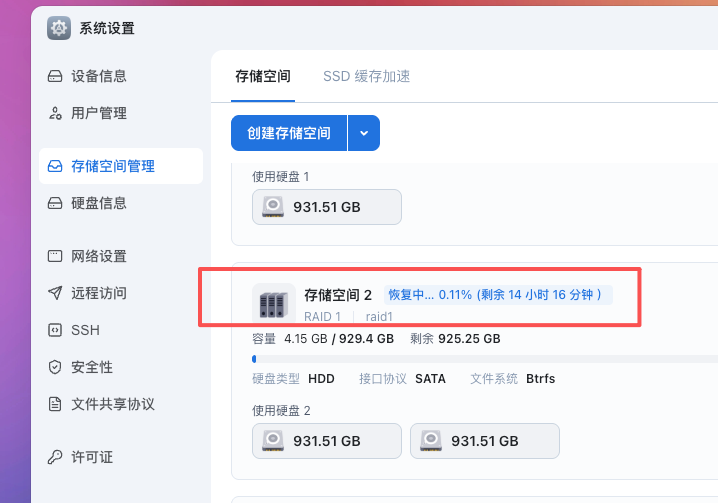This screenshot has height=503, width=718.
Task: Click the Storage Space 2 RAID icon
Action: pos(273,302)
